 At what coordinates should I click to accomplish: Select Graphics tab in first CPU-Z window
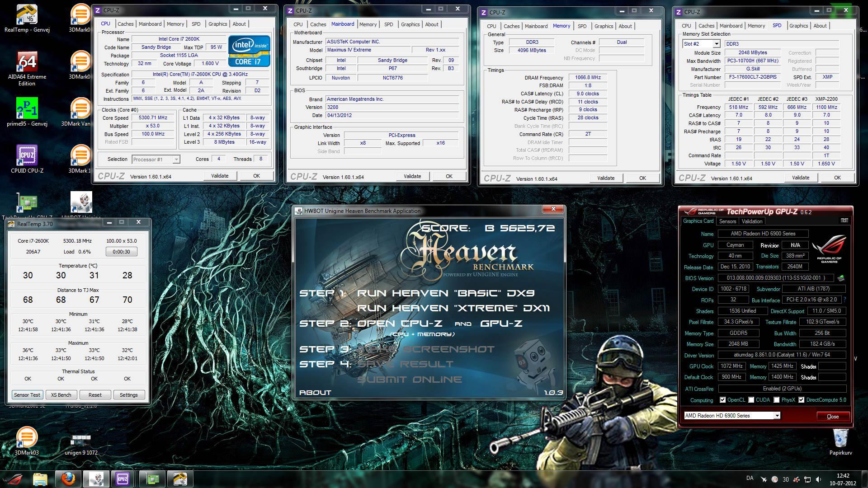click(217, 24)
